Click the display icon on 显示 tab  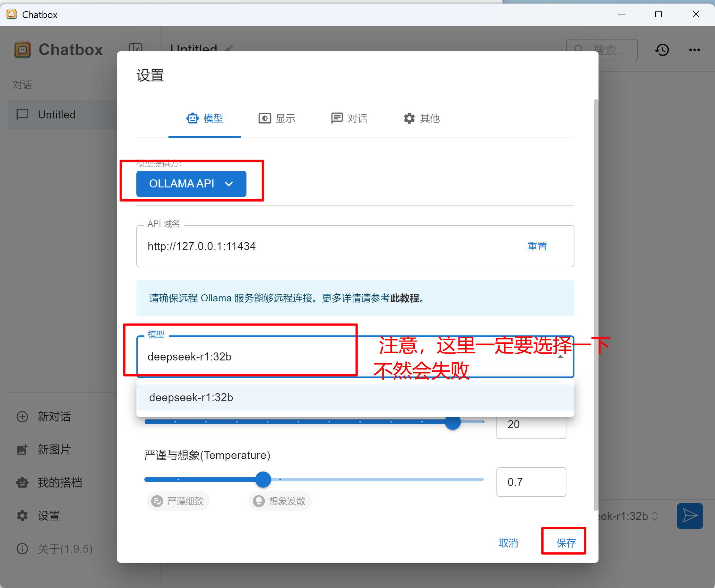point(265,118)
